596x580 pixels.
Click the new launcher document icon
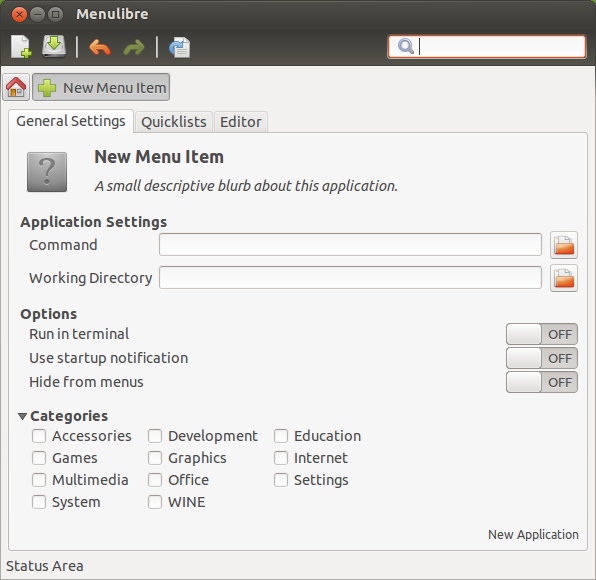21,47
